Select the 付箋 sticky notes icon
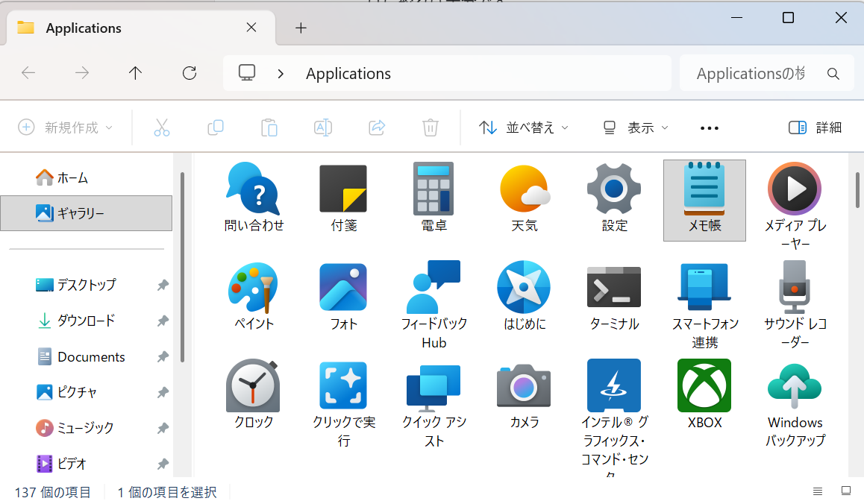Screen dimensions: 864x504 coord(343,189)
